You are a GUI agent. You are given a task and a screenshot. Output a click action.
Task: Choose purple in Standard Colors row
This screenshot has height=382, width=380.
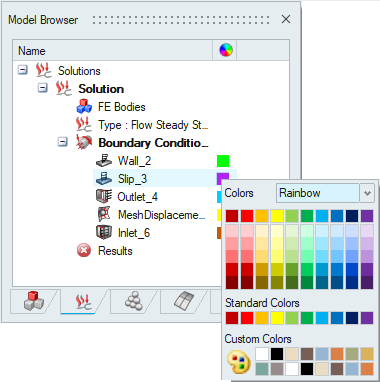coord(367,318)
